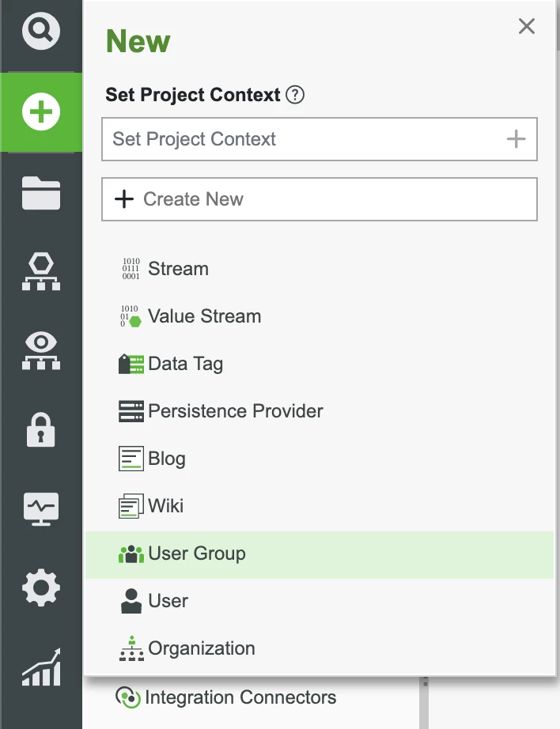560x729 pixels.
Task: Click the plus in Set Project Context field
Action: click(517, 139)
